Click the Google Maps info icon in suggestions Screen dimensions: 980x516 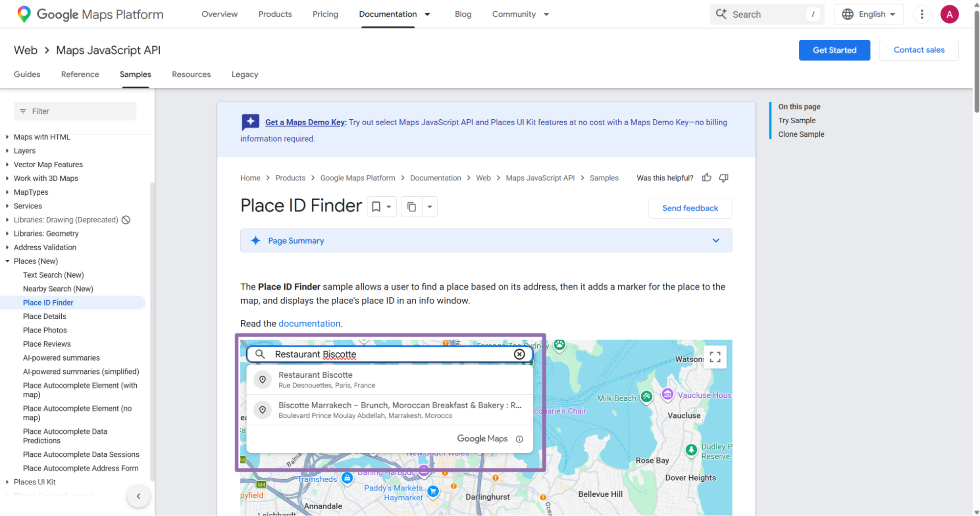tap(519, 439)
